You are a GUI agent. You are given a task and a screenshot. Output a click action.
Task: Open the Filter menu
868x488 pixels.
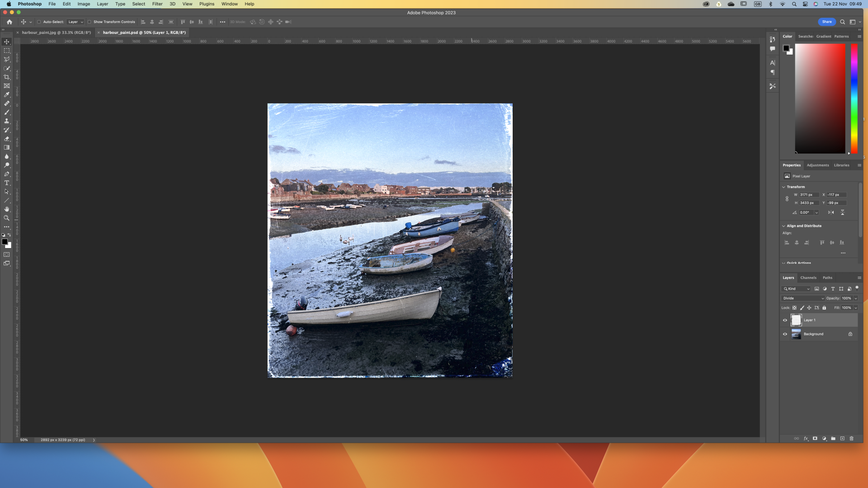[157, 4]
